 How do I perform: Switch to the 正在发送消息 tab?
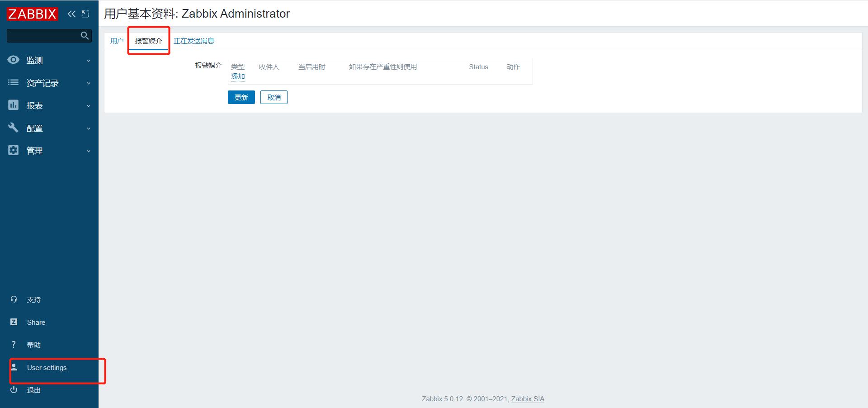194,41
